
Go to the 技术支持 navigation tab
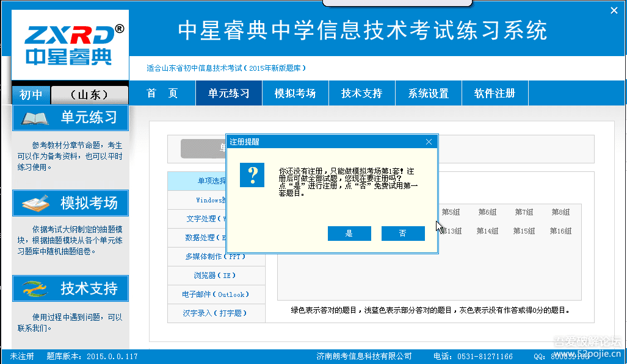tap(361, 93)
